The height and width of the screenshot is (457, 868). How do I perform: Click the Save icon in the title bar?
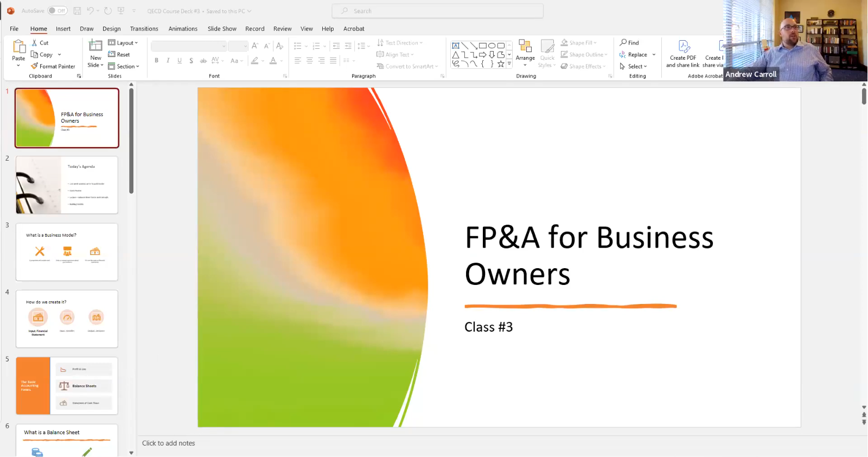pyautogui.click(x=77, y=11)
